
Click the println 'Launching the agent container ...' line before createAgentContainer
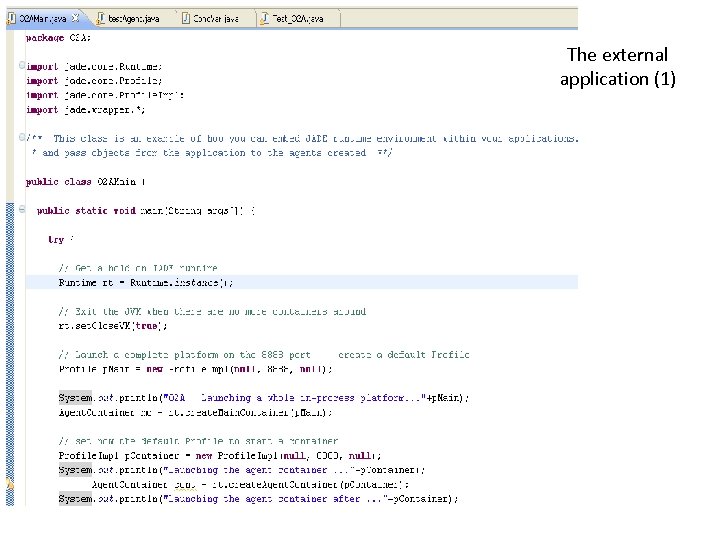tap(242, 470)
